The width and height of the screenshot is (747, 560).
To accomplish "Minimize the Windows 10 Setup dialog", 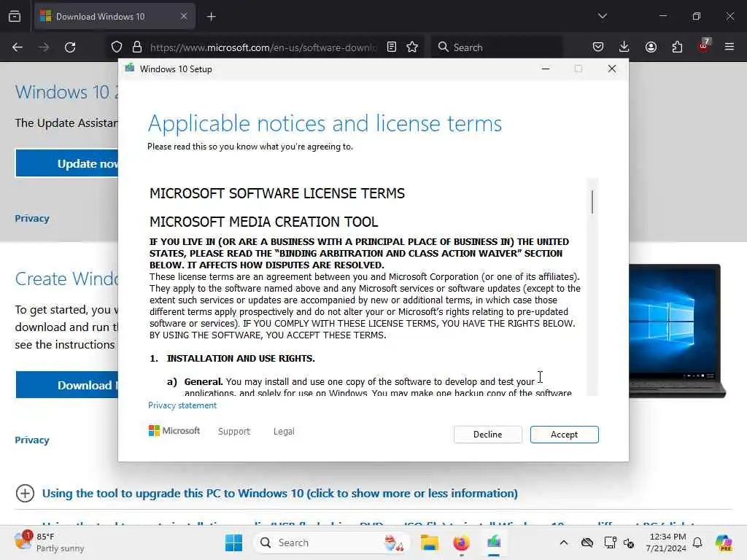I will point(546,69).
